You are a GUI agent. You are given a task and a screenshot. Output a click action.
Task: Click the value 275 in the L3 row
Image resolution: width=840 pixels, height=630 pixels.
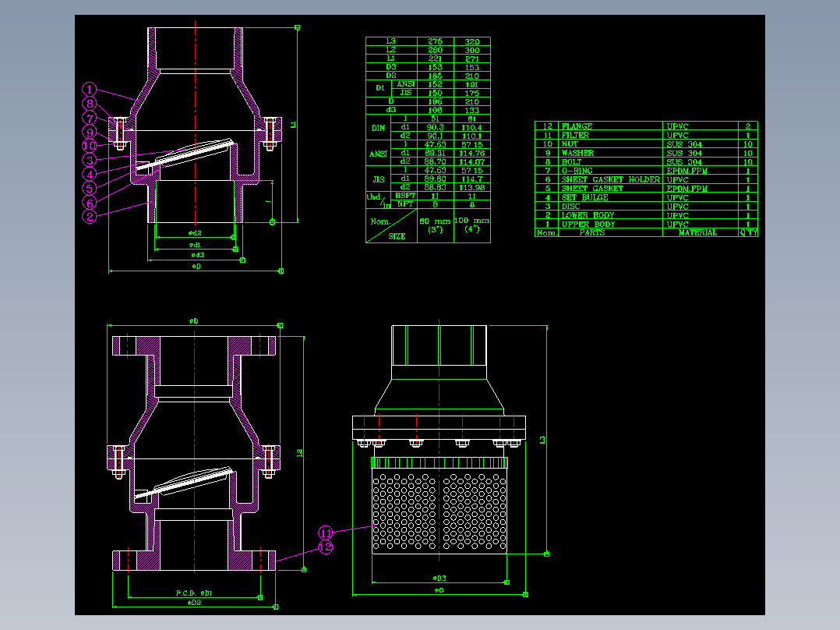pyautogui.click(x=435, y=41)
